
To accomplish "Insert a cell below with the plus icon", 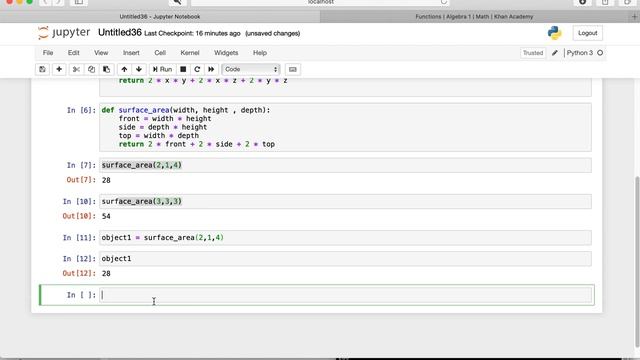I will (x=59, y=69).
